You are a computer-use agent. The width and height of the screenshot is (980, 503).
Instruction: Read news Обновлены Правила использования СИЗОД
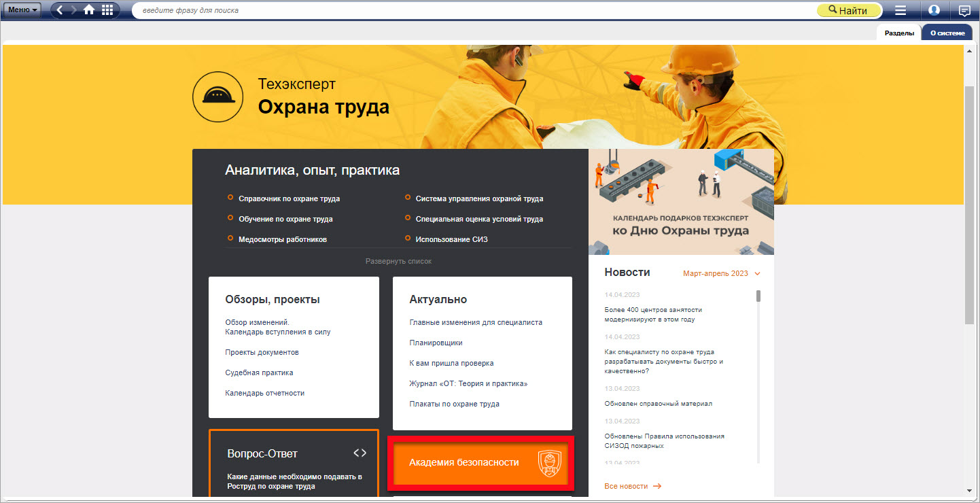coord(664,440)
